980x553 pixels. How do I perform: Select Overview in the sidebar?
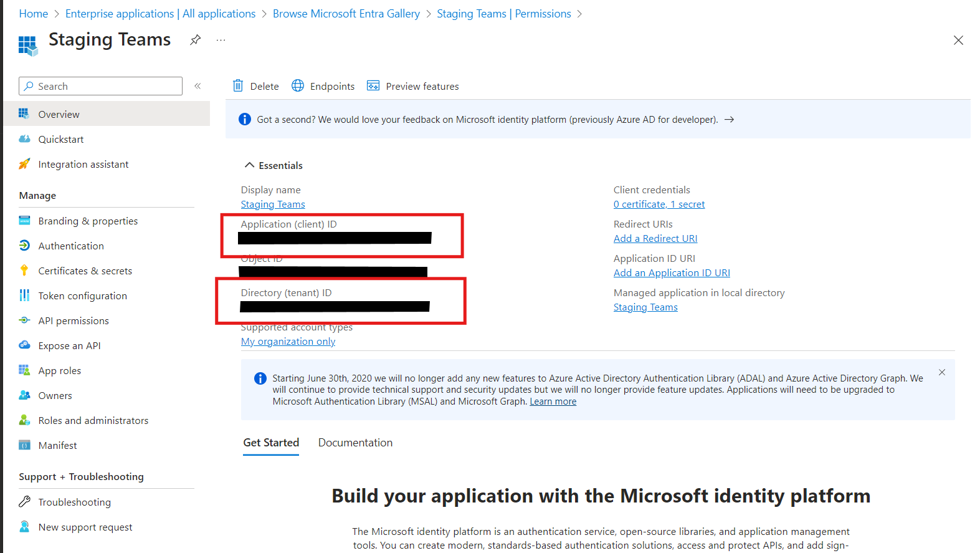point(107,114)
